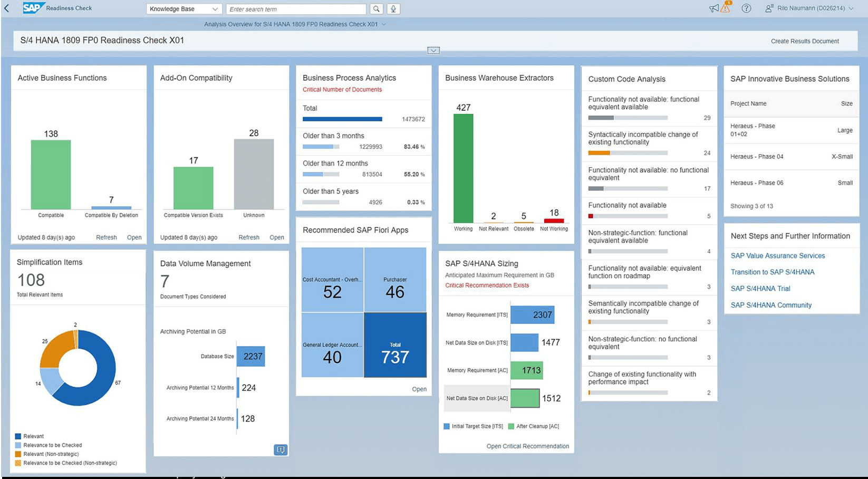The image size is (868, 479).
Task: Expand the header collapse arrow
Action: click(433, 50)
